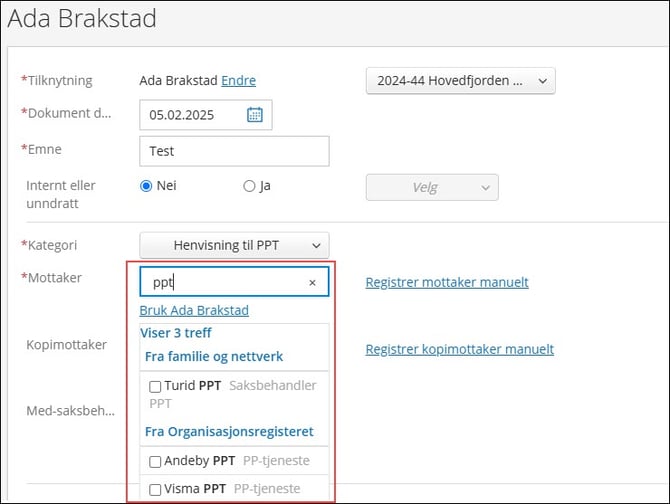Click into the Emne text field
This screenshot has height=504, width=670.
(x=234, y=151)
